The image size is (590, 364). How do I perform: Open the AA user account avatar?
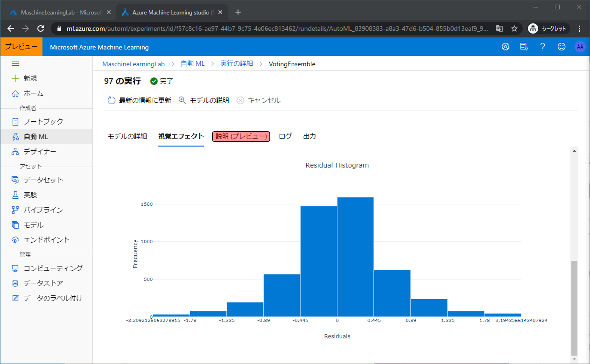(580, 47)
